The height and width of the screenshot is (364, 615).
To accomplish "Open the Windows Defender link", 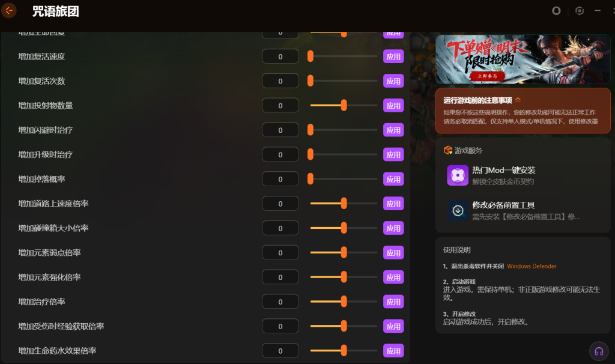I will pyautogui.click(x=532, y=266).
